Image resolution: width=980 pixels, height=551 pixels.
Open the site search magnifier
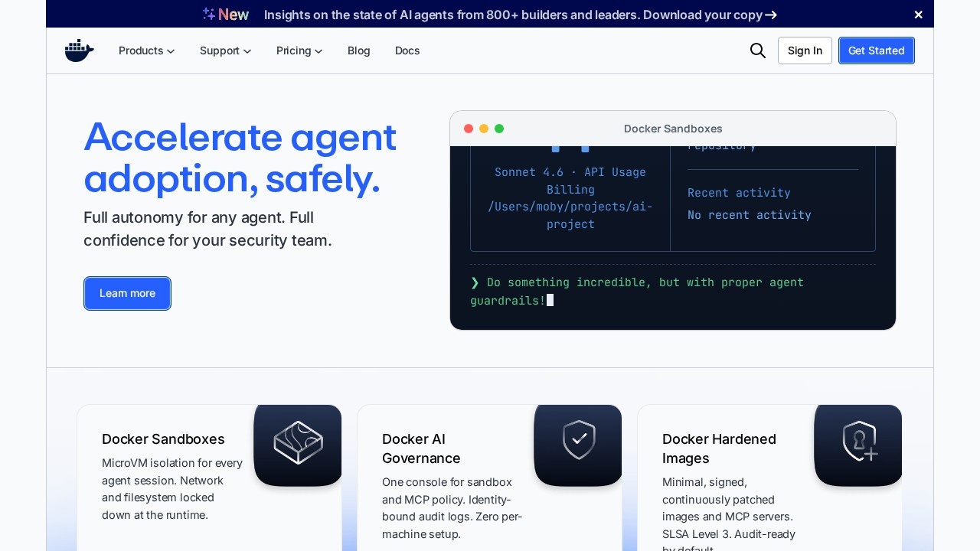758,51
